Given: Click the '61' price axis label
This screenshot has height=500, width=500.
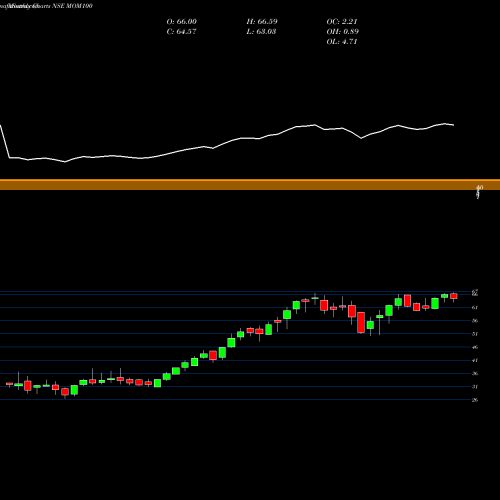Looking at the screenshot, I should 475,308.
